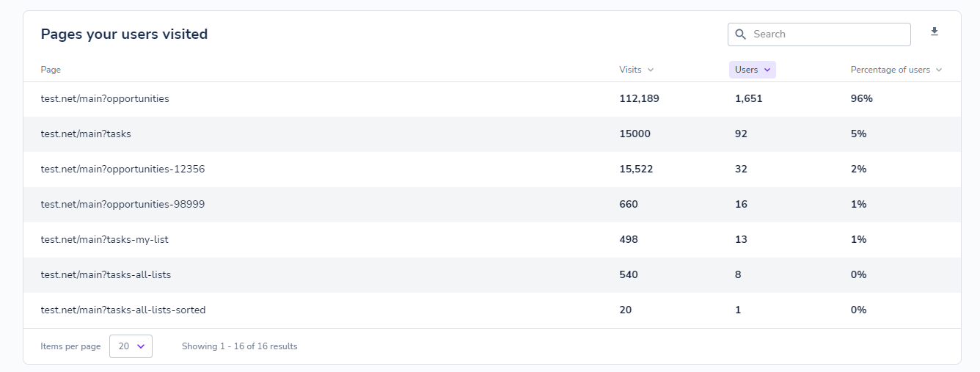Screen dimensions: 980x372
Task: Click the Pages your users visited heading
Action: pos(124,34)
